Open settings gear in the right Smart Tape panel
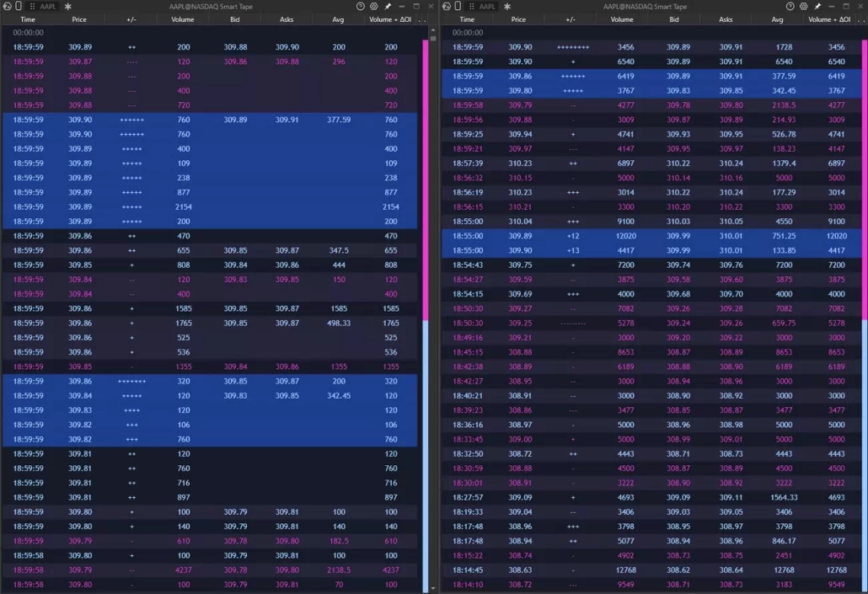The height and width of the screenshot is (594, 868). [x=804, y=6]
